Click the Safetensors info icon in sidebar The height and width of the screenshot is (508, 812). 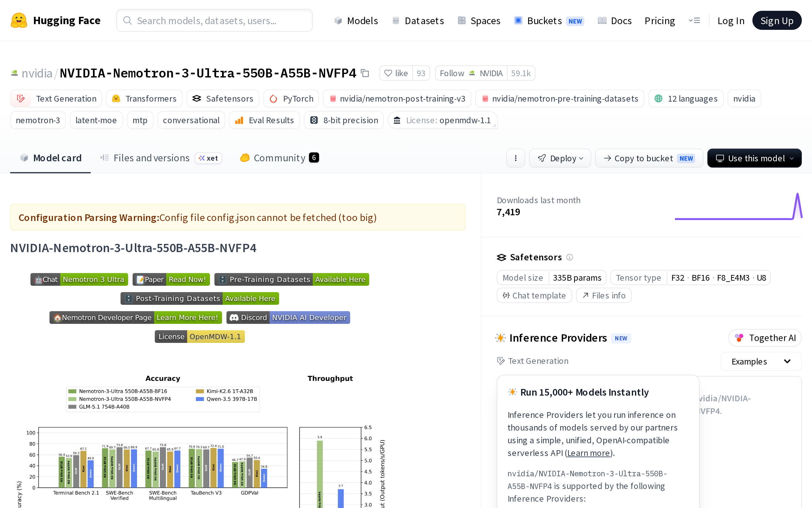coord(569,257)
